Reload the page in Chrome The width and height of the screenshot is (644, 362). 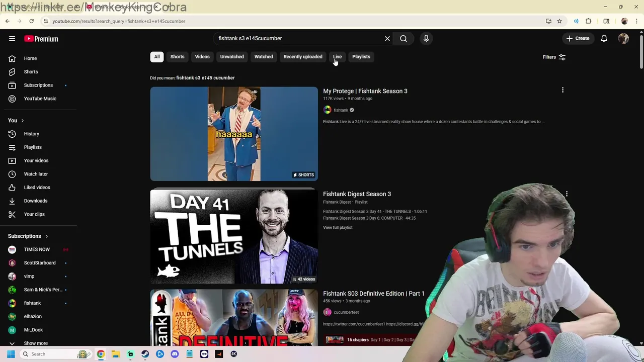tap(31, 21)
